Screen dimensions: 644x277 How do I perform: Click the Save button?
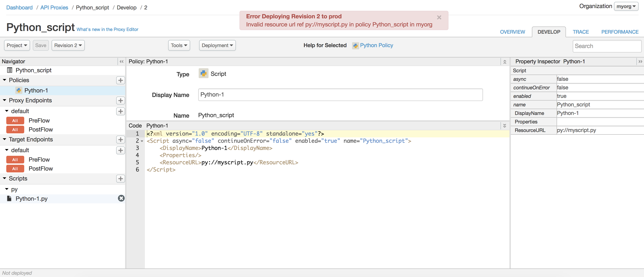pyautogui.click(x=41, y=45)
